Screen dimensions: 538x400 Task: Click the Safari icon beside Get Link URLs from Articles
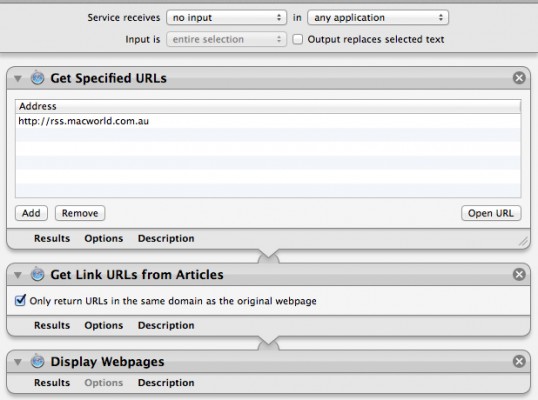pos(37,274)
